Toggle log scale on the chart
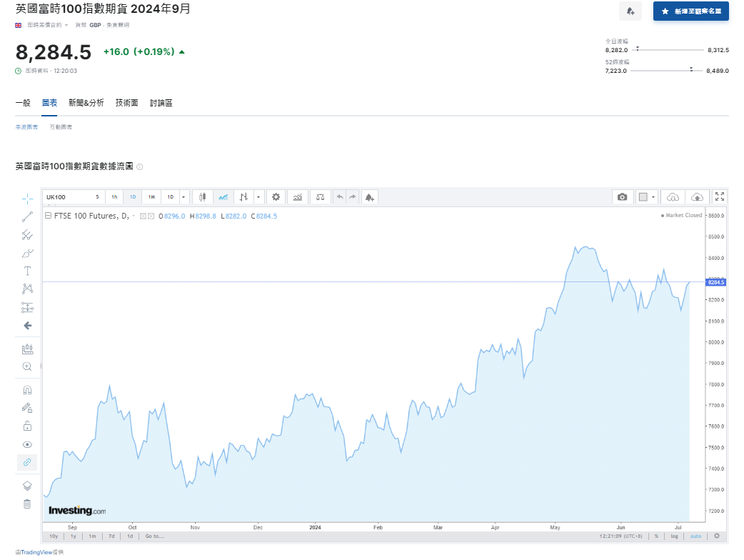The height and width of the screenshot is (560, 744). 673,536
